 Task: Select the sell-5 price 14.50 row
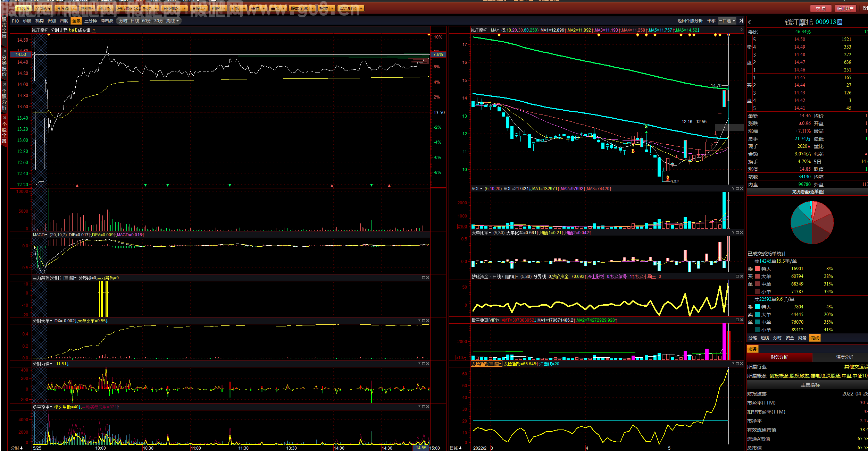click(x=807, y=40)
